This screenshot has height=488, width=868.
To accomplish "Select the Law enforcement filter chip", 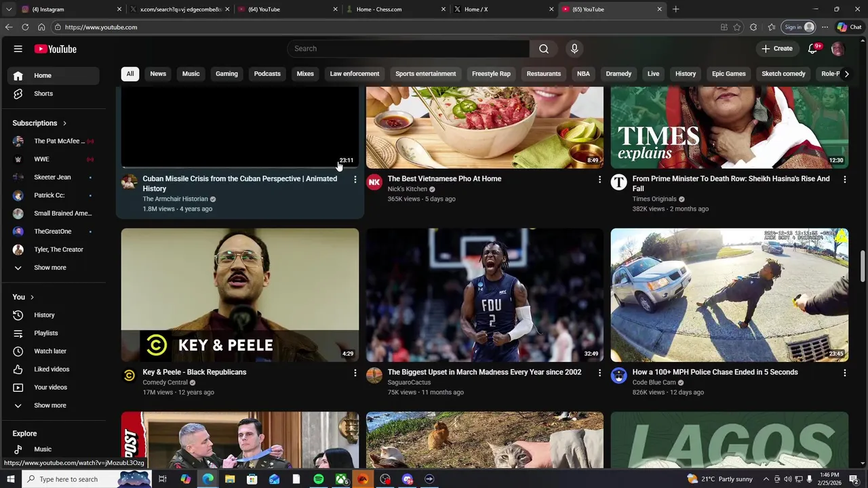I will (355, 74).
